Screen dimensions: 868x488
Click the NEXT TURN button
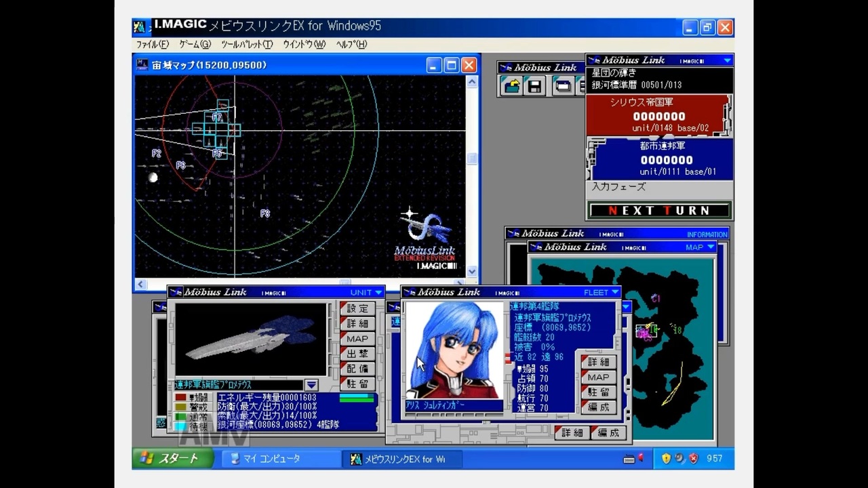pos(659,210)
